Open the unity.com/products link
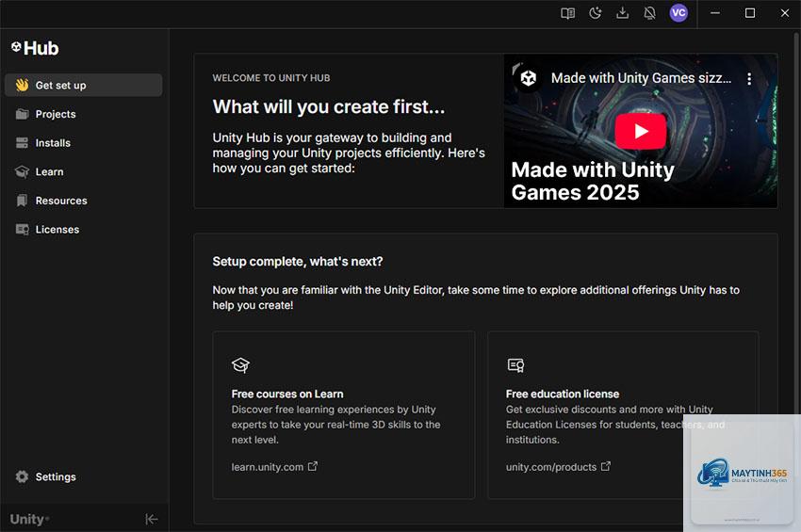This screenshot has width=801, height=532. (x=551, y=467)
